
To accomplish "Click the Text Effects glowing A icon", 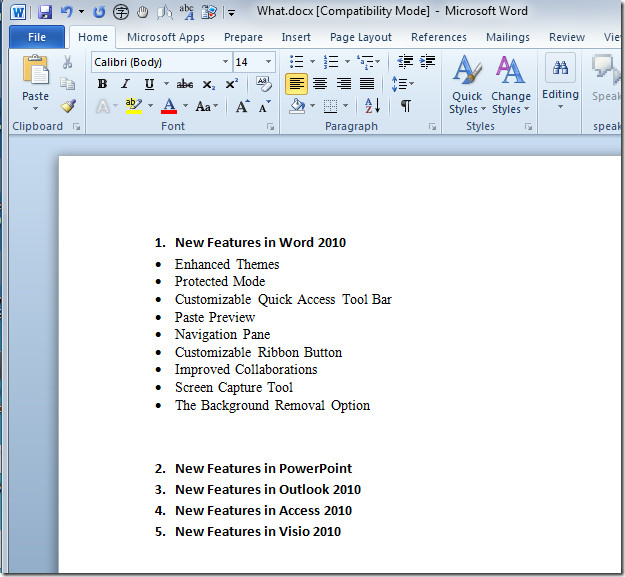I will [103, 106].
